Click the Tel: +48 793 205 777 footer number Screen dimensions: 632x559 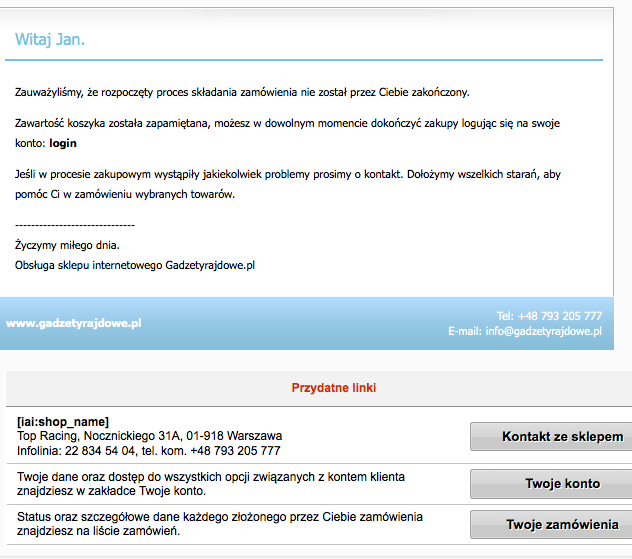click(549, 315)
